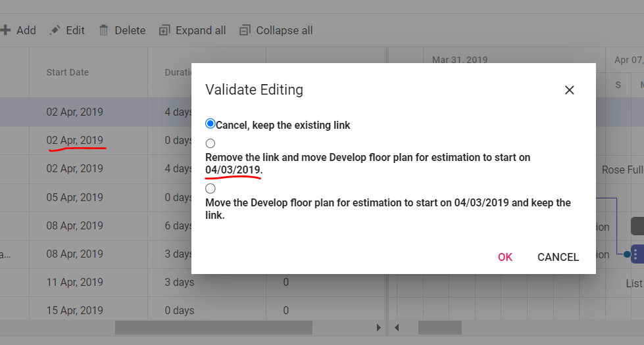Click the Delete trash icon

[x=103, y=30]
